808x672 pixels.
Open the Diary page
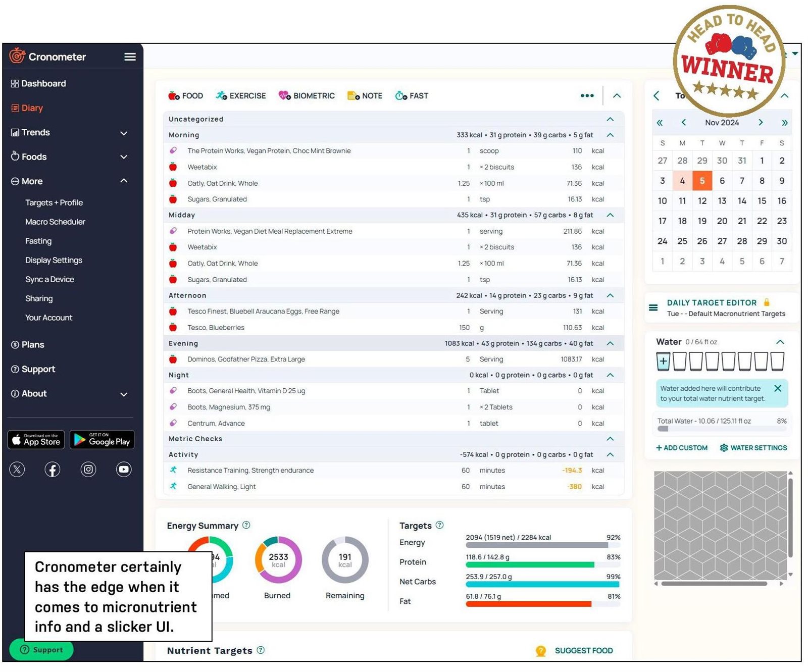27,108
